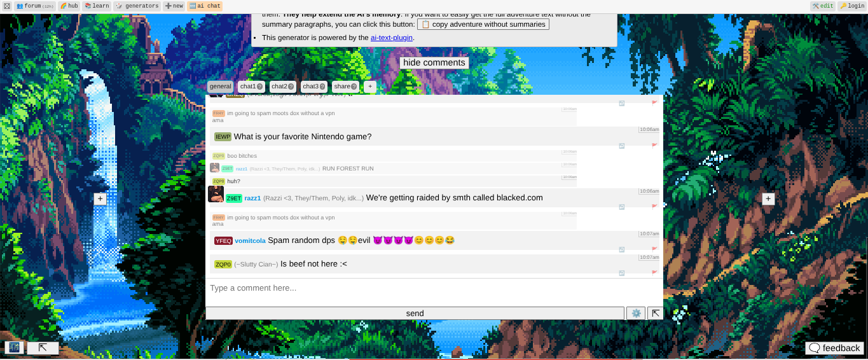Viewport: 868px width, 360px height.
Task: Flag the 'getting raided' message
Action: (654, 207)
